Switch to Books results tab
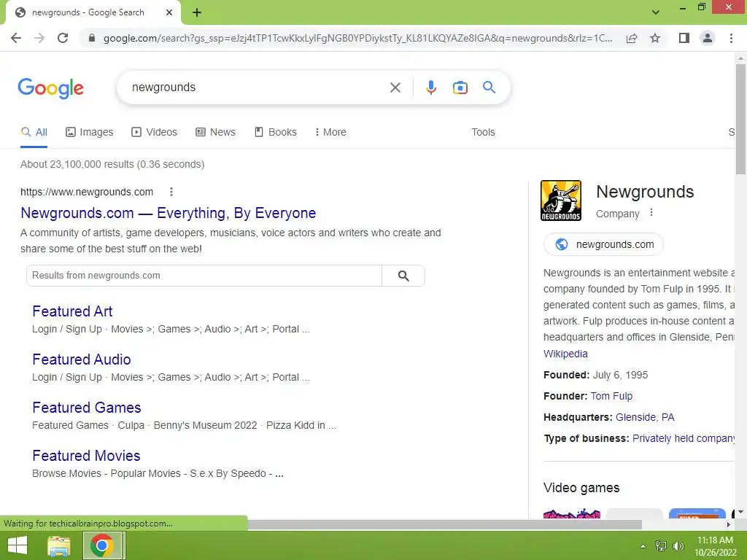The width and height of the screenshot is (747, 560). pos(276,133)
